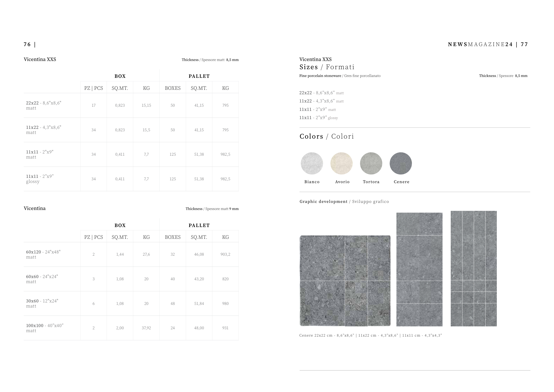
Task: Click the top table BOX column header
Action: 120,76
